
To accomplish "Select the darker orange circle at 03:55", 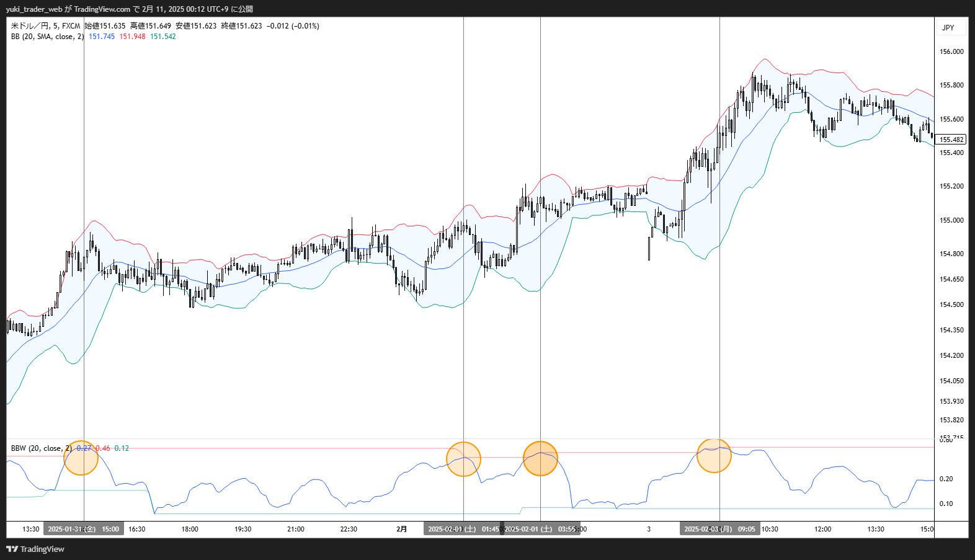I will (x=540, y=458).
